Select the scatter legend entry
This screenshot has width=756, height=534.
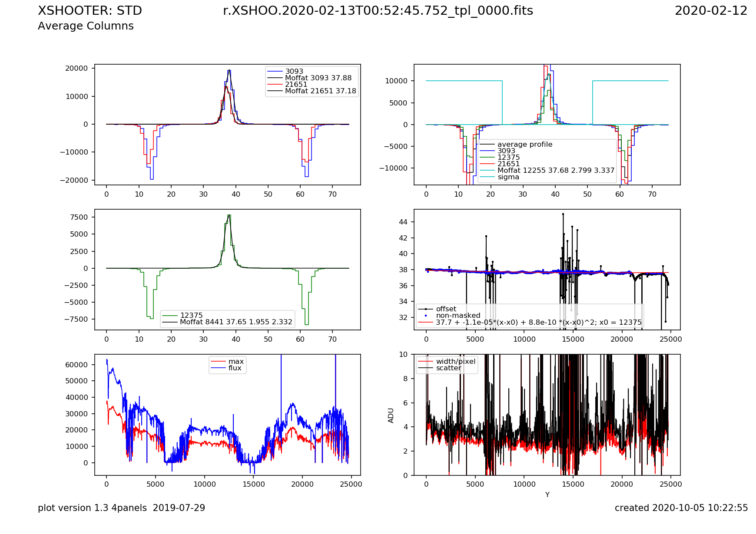[448, 368]
